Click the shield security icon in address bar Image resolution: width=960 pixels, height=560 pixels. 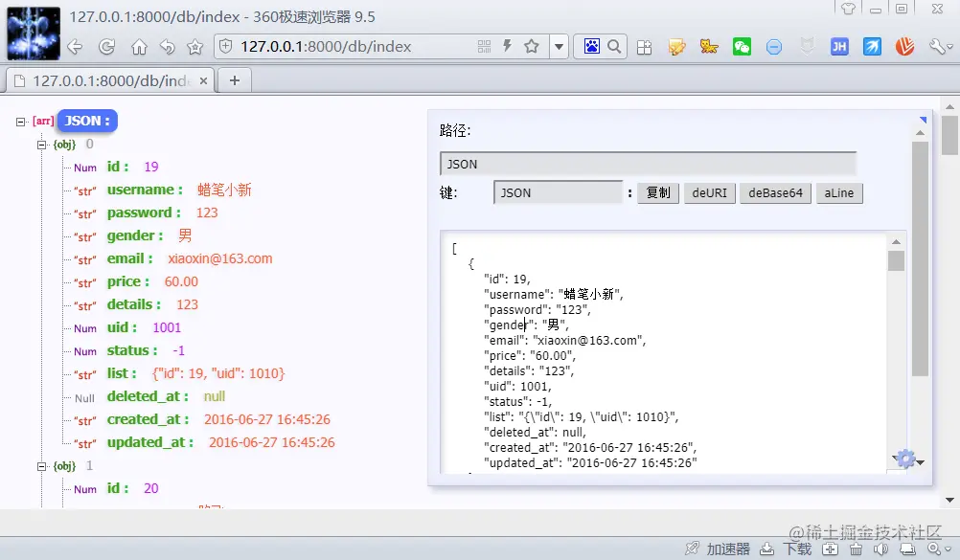click(x=226, y=47)
